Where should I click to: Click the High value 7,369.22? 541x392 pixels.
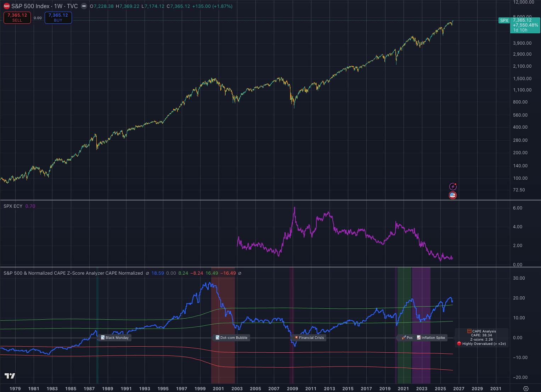click(x=129, y=6)
